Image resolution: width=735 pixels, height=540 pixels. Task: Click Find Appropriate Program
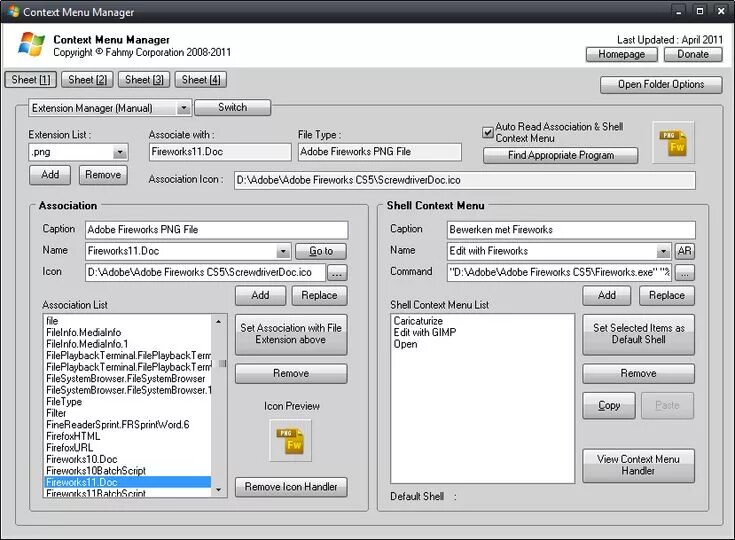(561, 155)
